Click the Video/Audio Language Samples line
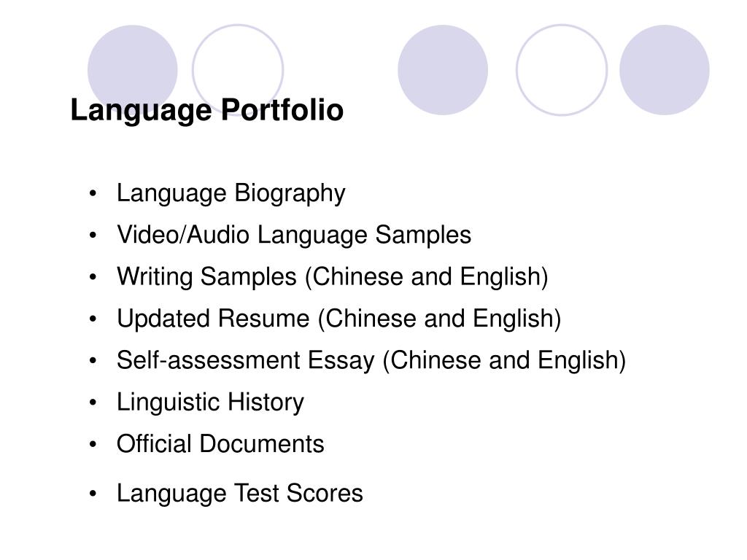 294,236
